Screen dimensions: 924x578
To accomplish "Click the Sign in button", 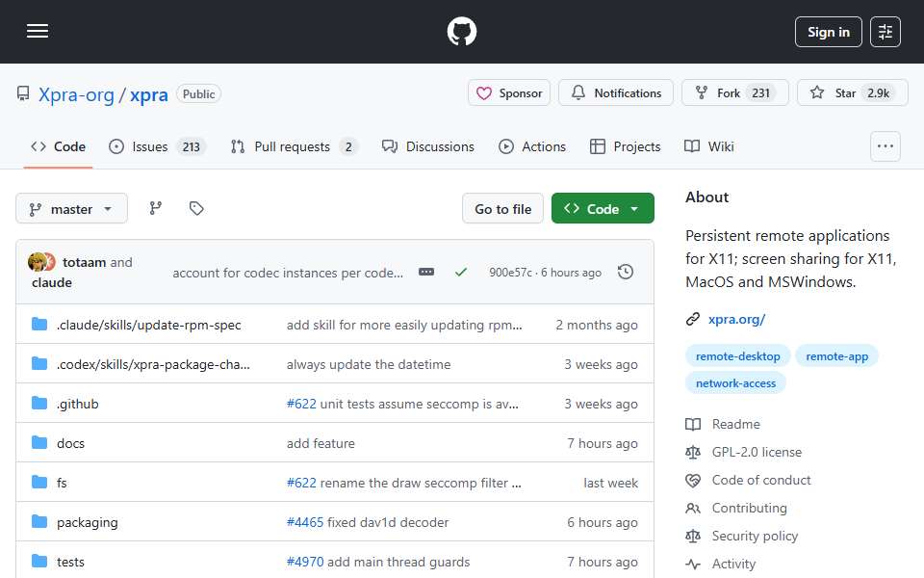I will (x=828, y=32).
